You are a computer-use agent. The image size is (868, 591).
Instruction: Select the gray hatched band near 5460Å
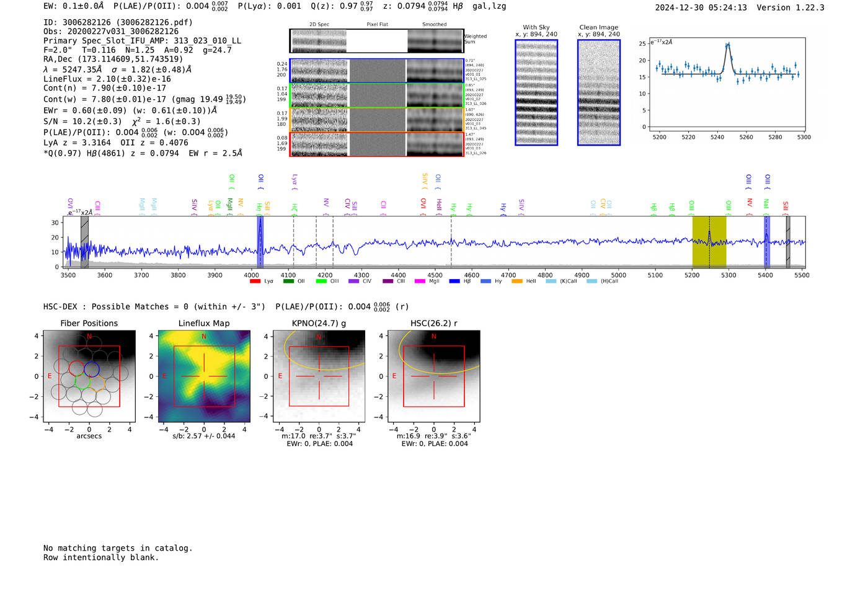[788, 242]
